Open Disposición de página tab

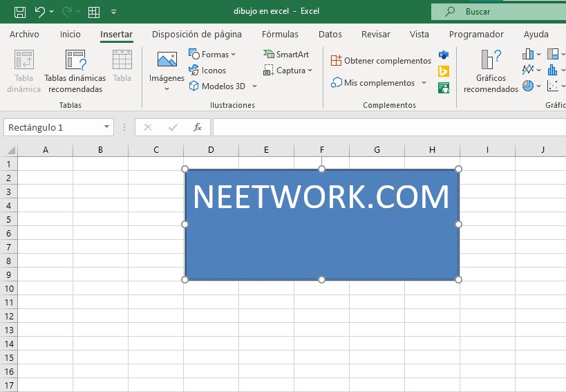(197, 35)
